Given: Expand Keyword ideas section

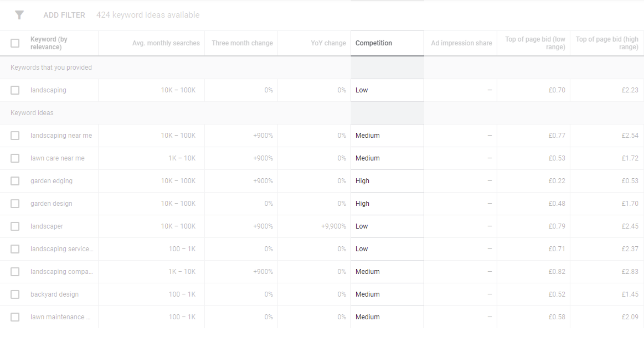Looking at the screenshot, I should (32, 112).
